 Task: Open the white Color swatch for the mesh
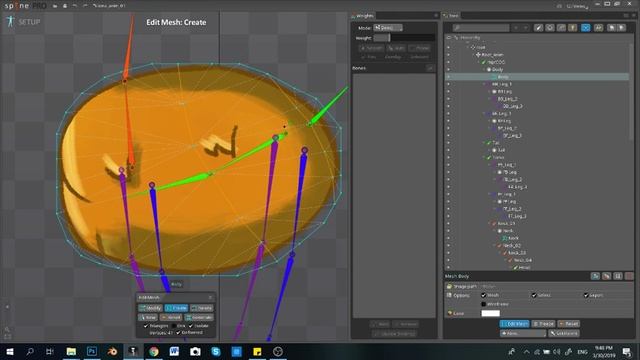491,313
